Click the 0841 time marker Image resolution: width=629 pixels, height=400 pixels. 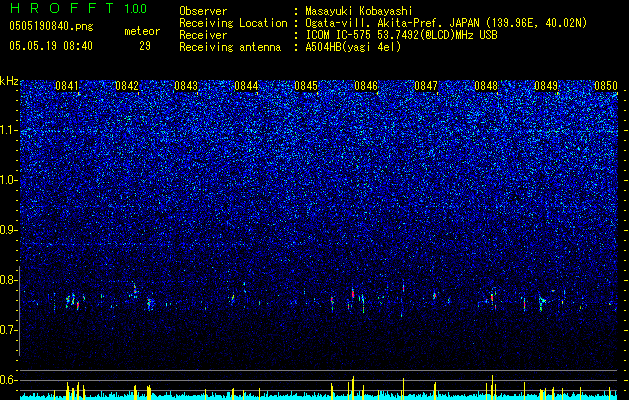pyautogui.click(x=67, y=86)
